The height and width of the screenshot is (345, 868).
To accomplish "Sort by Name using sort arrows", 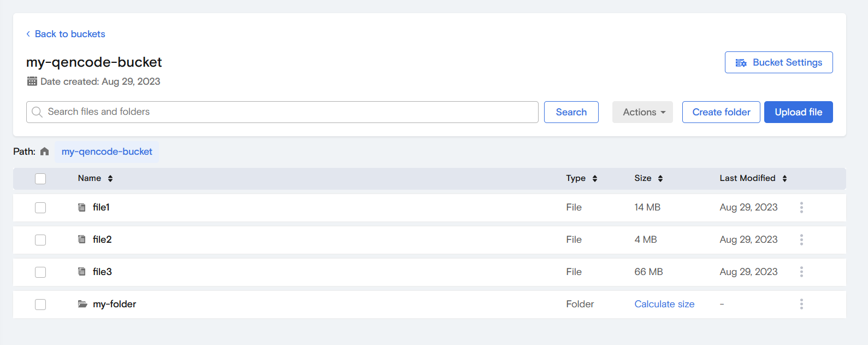I will tap(110, 178).
